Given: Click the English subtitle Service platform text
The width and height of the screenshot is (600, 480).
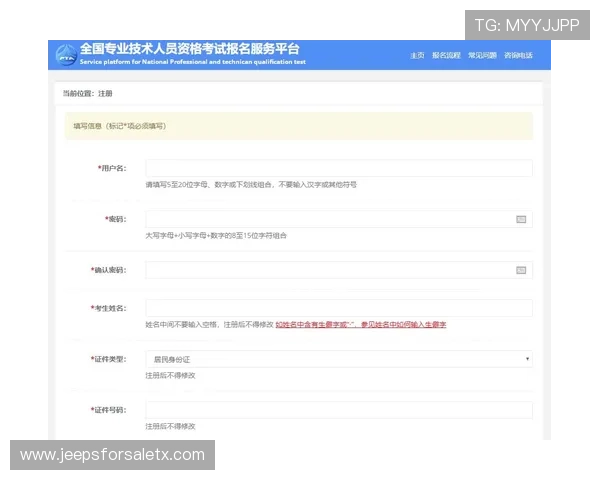Looking at the screenshot, I should [192, 62].
